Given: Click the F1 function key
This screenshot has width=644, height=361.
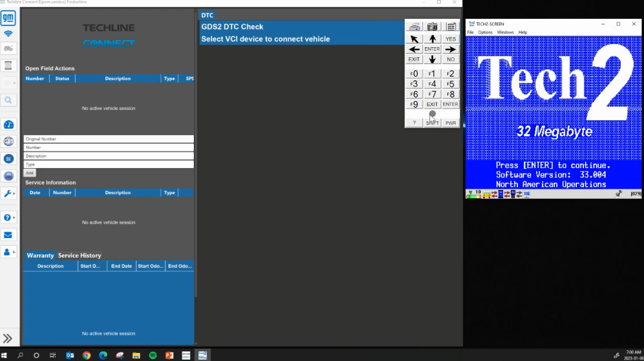Looking at the screenshot, I should [432, 74].
